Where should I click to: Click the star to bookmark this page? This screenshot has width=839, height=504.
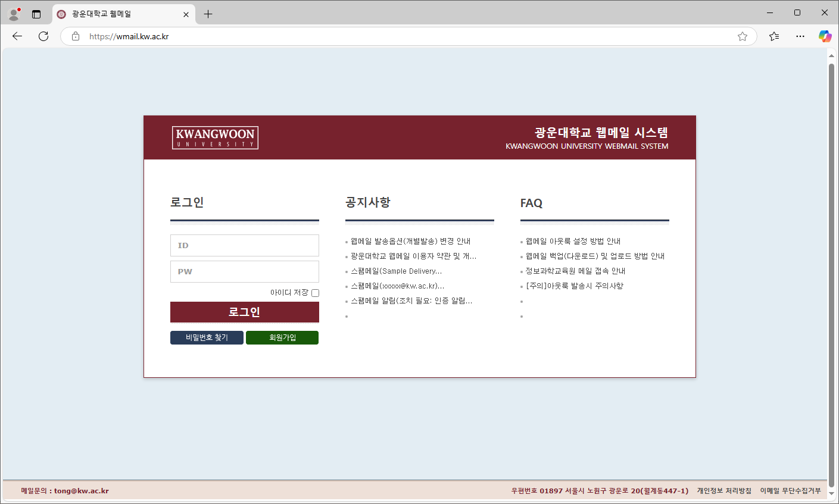(x=742, y=36)
